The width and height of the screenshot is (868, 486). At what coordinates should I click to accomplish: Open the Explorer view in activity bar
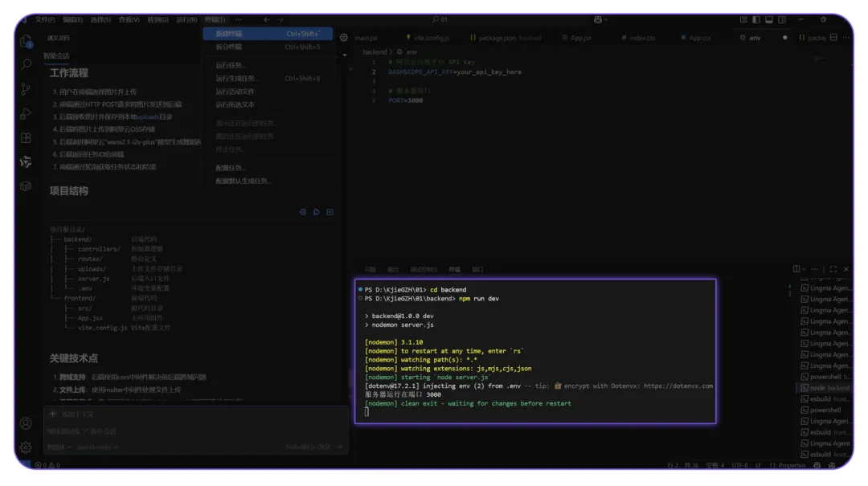point(26,41)
